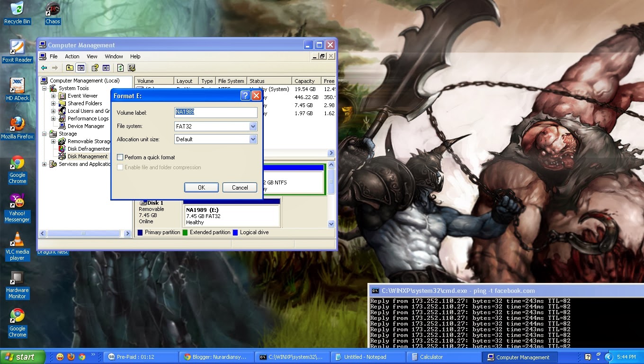
Task: Open the Chaos desktop icon
Action: [x=53, y=13]
